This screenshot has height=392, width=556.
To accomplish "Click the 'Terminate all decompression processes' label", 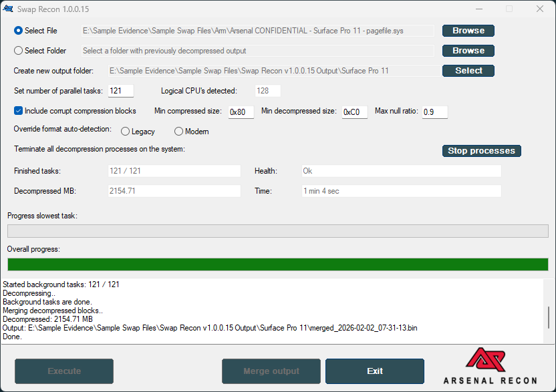I will (100, 149).
